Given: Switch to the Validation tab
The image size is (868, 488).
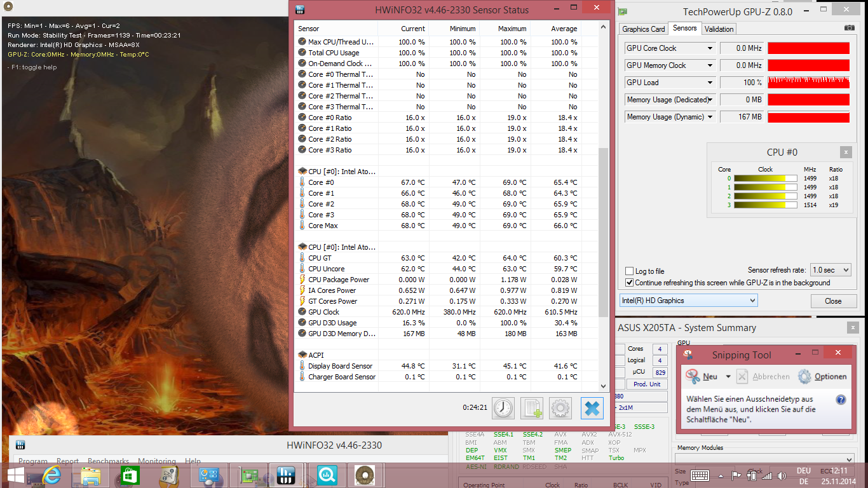Looking at the screenshot, I should 719,29.
